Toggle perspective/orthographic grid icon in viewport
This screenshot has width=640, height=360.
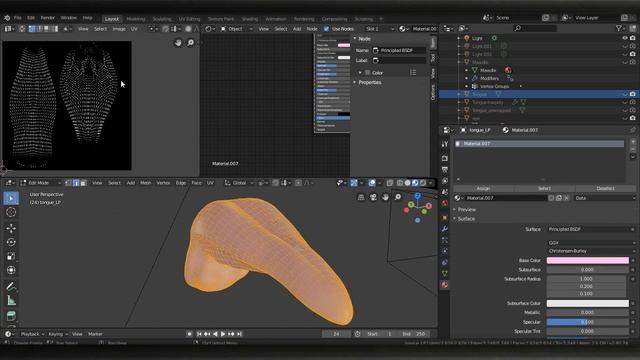point(361,198)
